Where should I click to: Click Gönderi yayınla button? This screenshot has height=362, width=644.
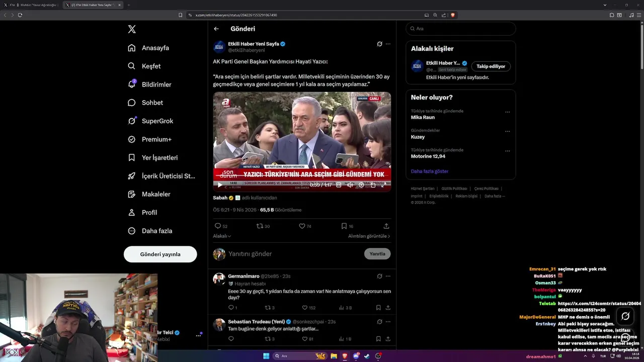pyautogui.click(x=160, y=254)
